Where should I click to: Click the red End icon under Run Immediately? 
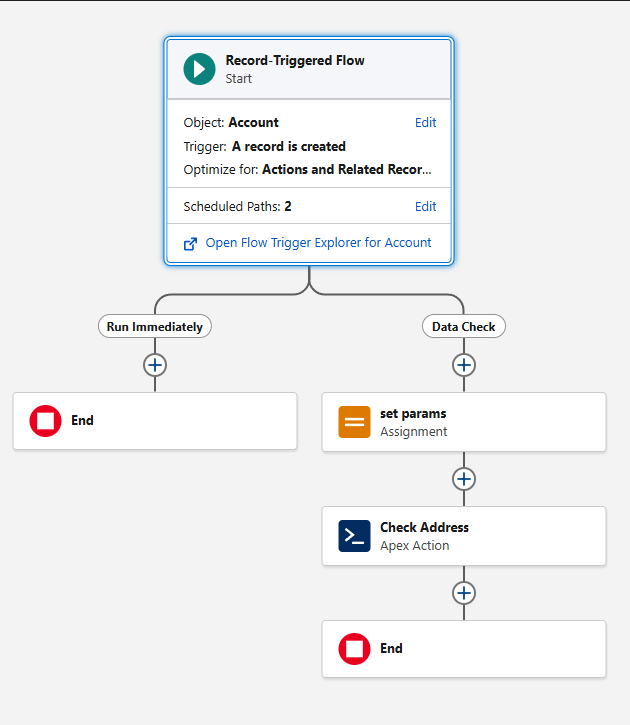click(45, 421)
